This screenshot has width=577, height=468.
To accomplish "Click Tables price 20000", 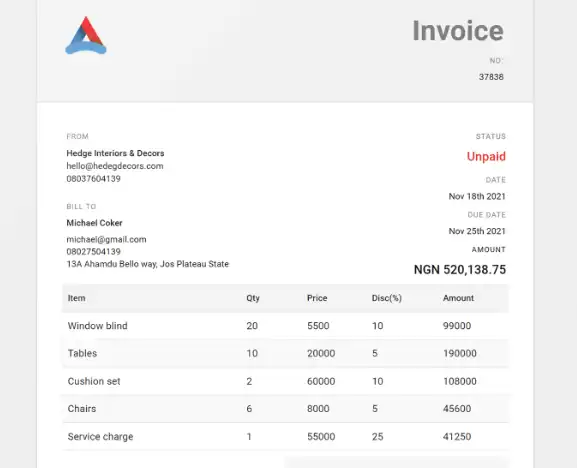I will click(x=321, y=354).
